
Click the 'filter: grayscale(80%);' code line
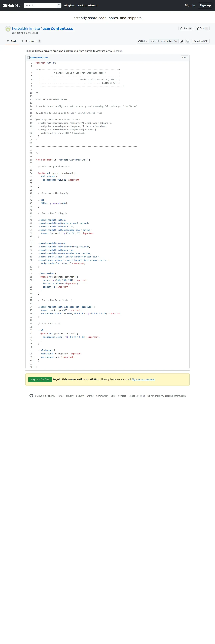point(54,203)
